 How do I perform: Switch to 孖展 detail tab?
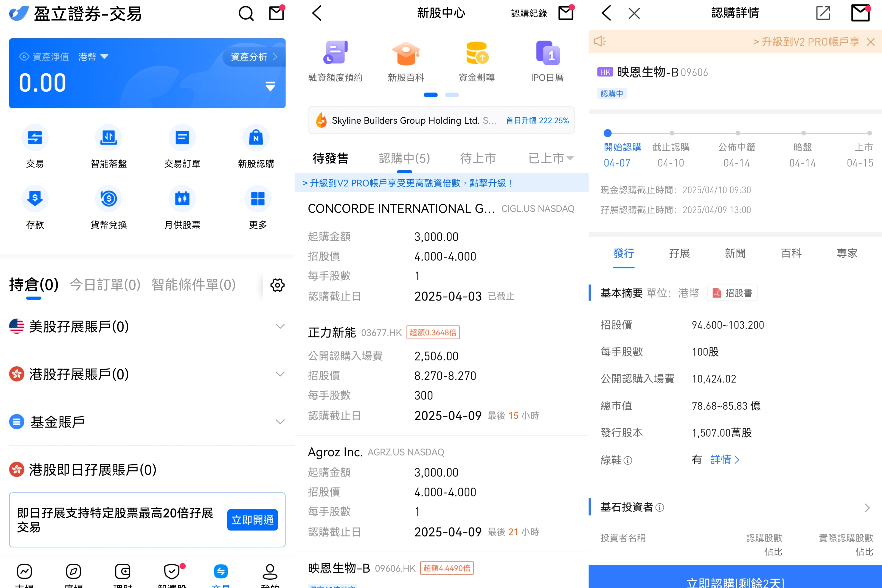679,254
